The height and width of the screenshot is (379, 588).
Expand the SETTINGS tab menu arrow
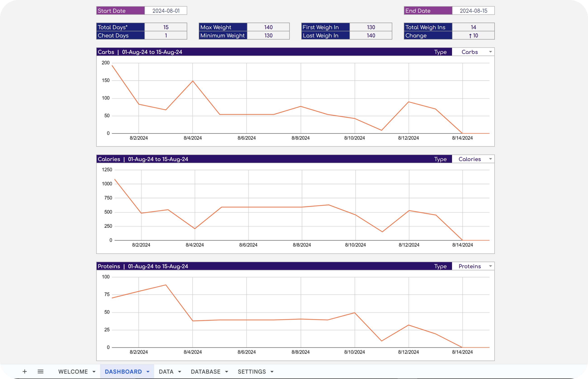click(x=272, y=372)
